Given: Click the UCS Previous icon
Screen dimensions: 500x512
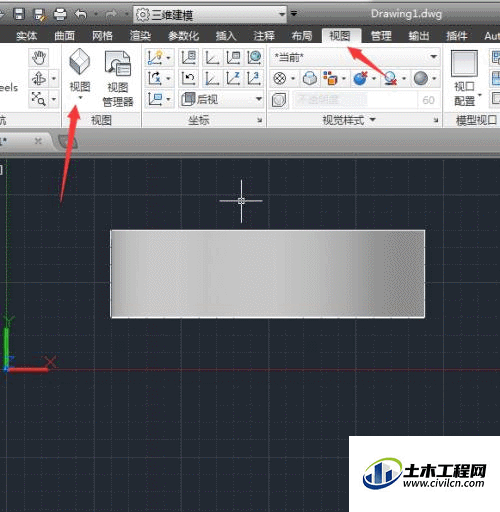Looking at the screenshot, I should click(x=189, y=79).
